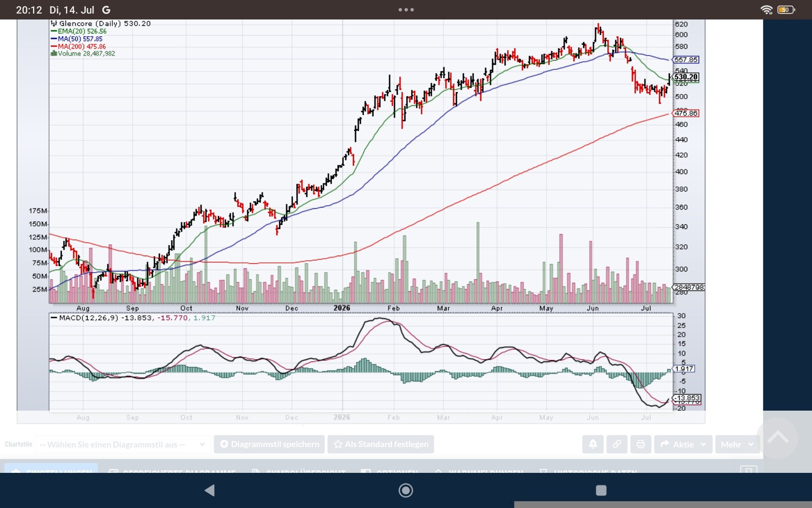Open the alert bell icon

593,444
